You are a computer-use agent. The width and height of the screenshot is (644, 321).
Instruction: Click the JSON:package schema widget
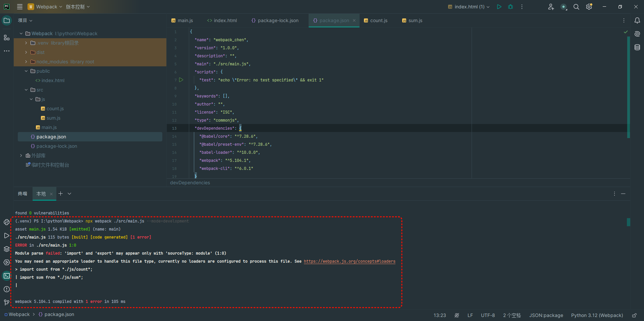[x=546, y=315]
